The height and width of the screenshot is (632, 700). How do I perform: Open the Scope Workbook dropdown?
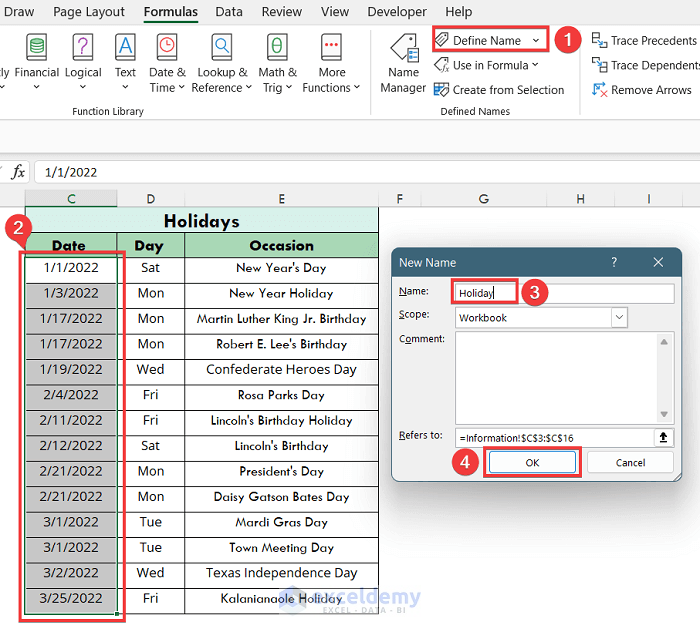pos(619,317)
